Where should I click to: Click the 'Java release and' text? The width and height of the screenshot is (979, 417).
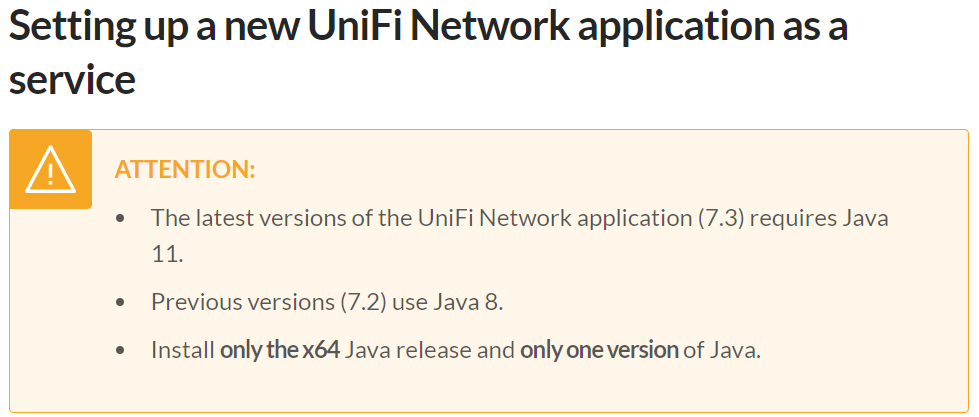[430, 350]
